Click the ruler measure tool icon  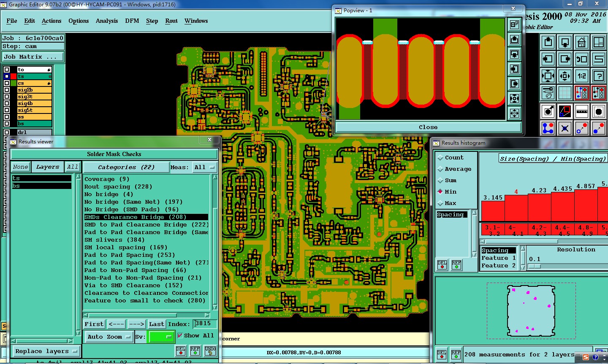click(x=582, y=111)
